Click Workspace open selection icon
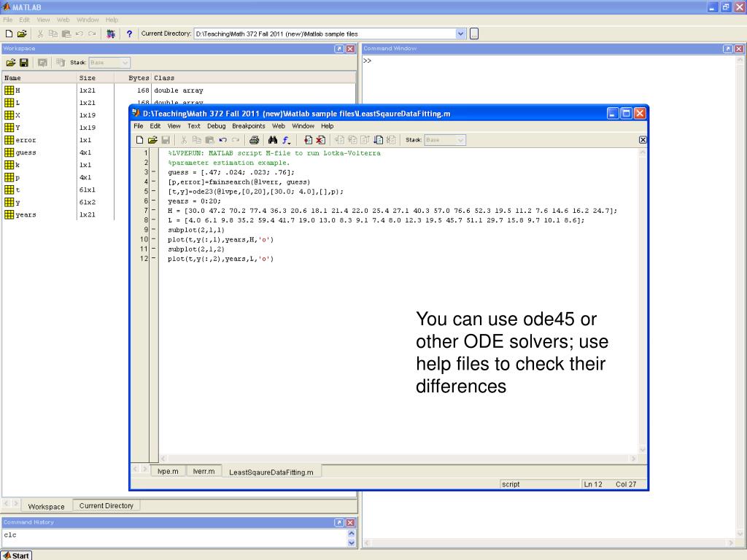Image resolution: width=747 pixels, height=560 pixels. (42, 63)
